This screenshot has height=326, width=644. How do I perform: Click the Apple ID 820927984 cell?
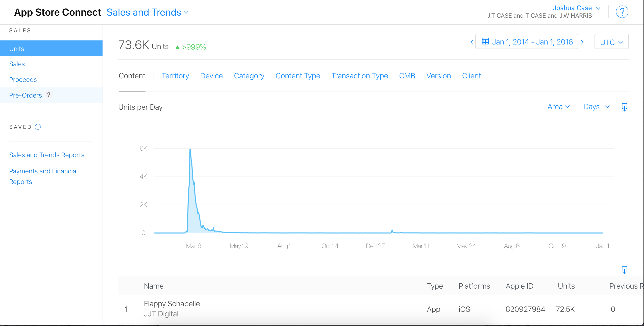coord(525,309)
